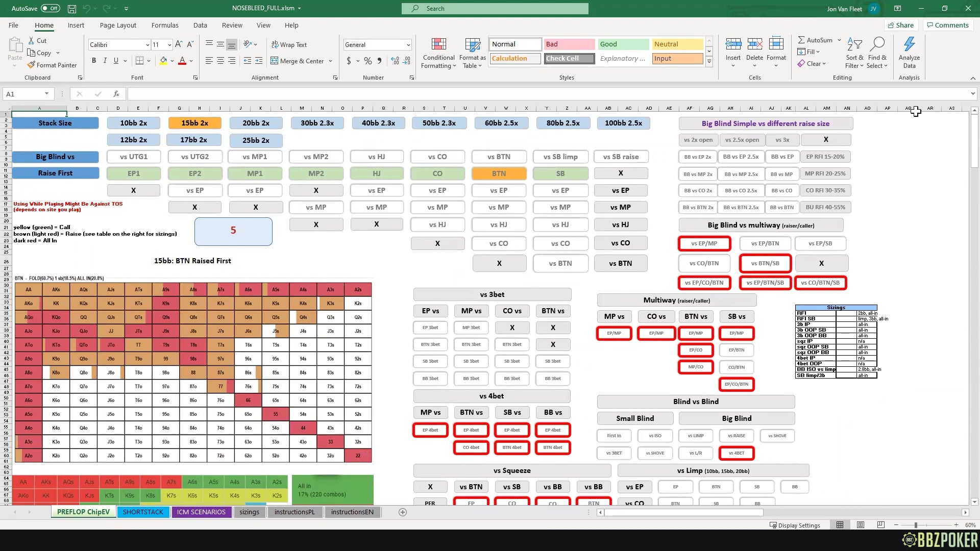Enable Wrap Text for the cell
This screenshot has height=551, width=980.
click(x=289, y=44)
